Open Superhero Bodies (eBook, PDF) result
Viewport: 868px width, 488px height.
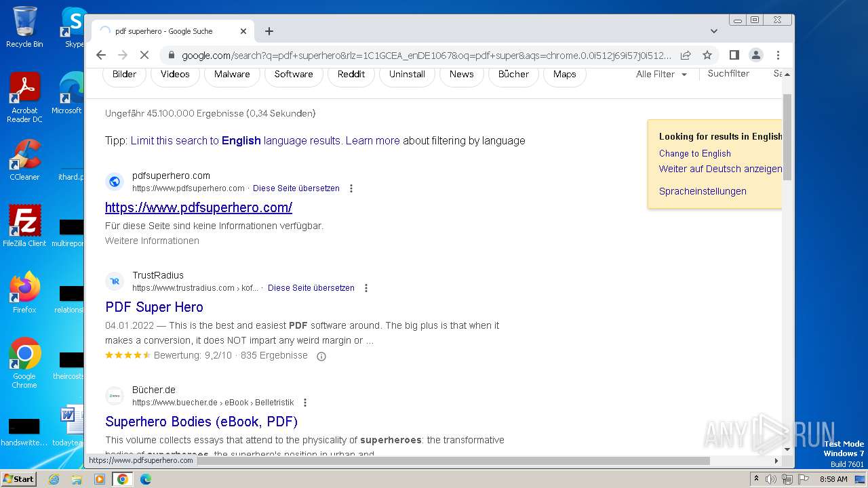201,422
